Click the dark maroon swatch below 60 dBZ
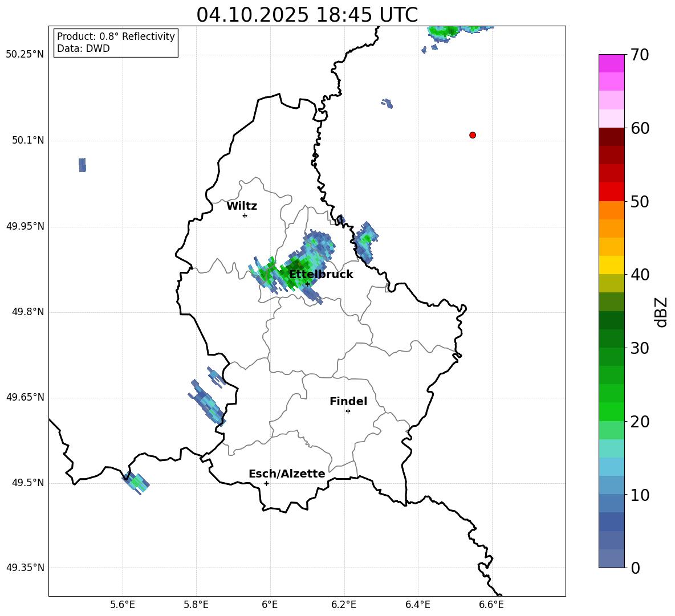The height and width of the screenshot is (616, 675). pyautogui.click(x=612, y=137)
